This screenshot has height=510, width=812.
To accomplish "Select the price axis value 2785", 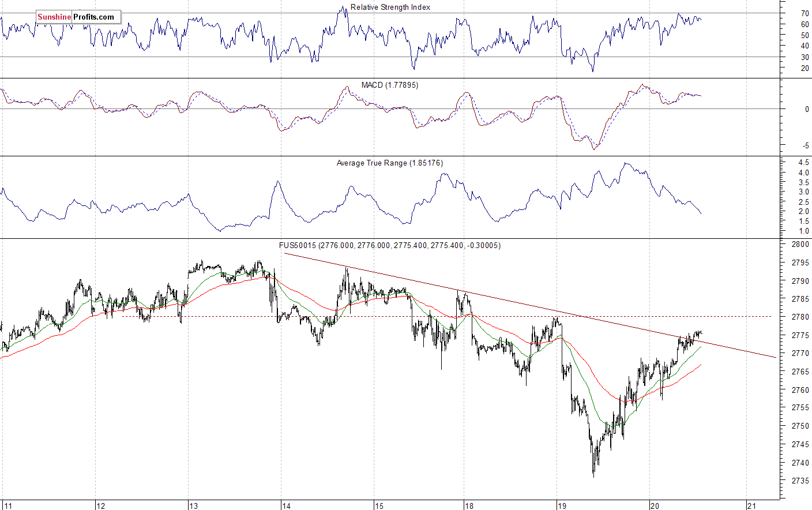I will [x=800, y=299].
